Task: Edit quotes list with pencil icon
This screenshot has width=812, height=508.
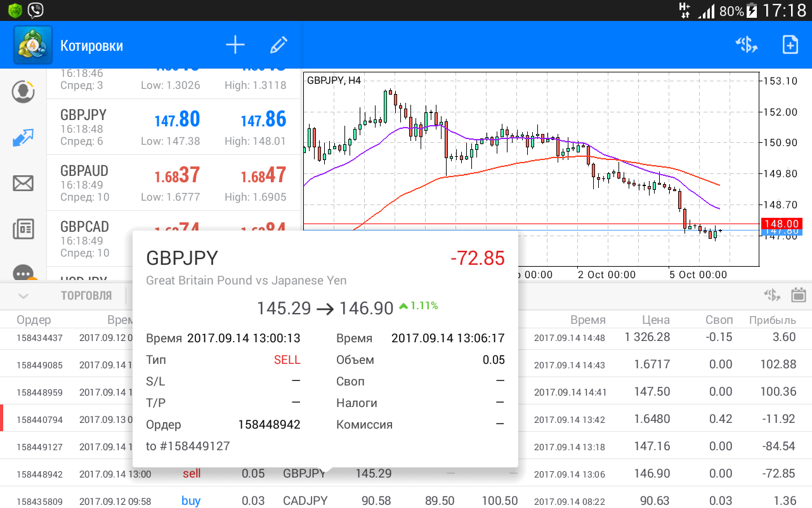Action: coord(278,45)
